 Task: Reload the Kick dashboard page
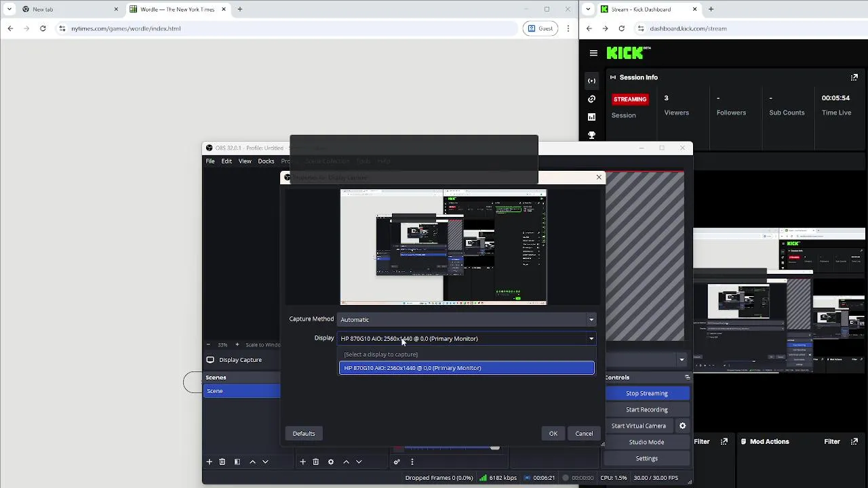621,28
